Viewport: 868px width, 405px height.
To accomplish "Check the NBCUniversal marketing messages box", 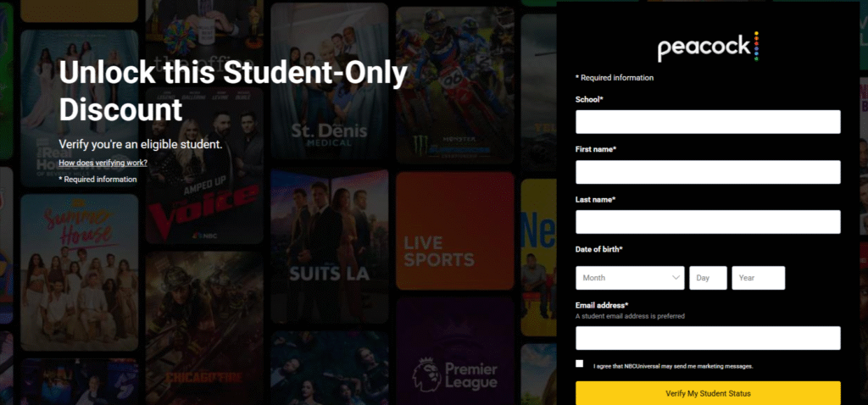I will pyautogui.click(x=580, y=363).
